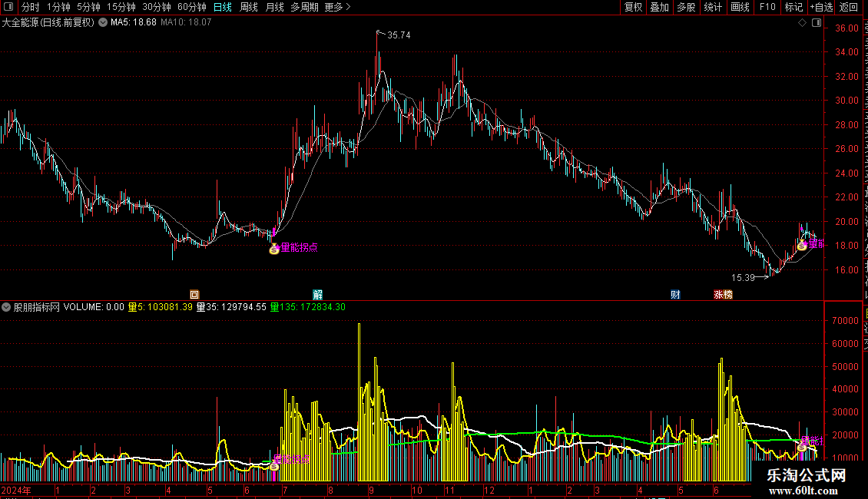Click the 统计 statistics button
The height and width of the screenshot is (499, 868).
click(x=713, y=7)
